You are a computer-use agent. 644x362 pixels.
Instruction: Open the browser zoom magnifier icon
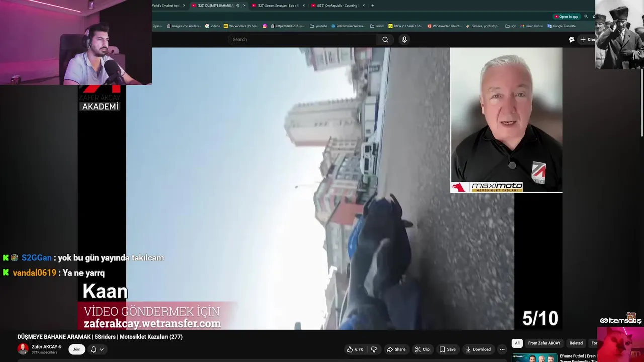(x=586, y=17)
